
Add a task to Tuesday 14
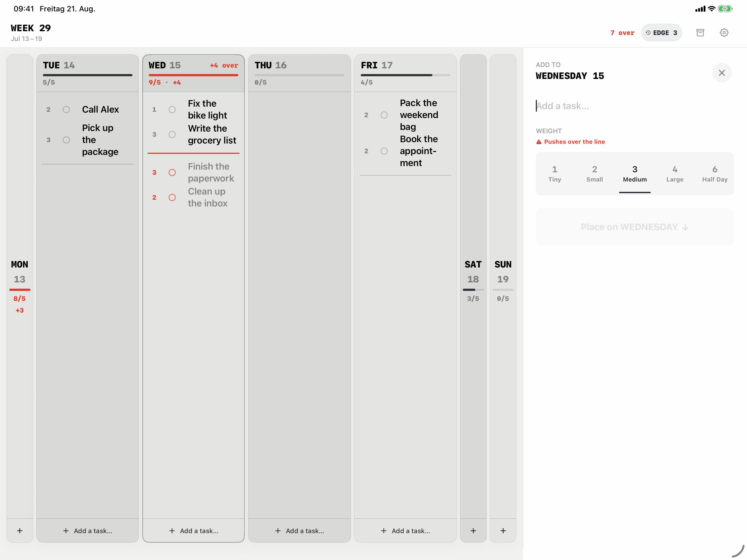(x=87, y=531)
